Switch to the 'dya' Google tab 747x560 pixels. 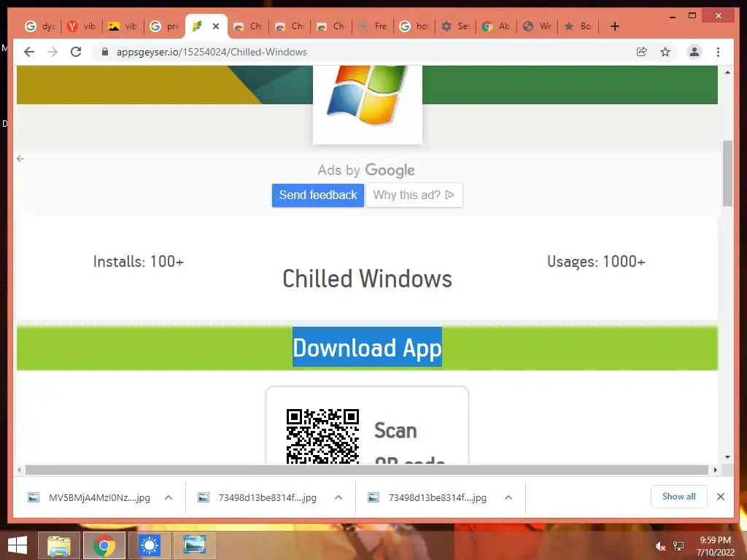[40, 26]
